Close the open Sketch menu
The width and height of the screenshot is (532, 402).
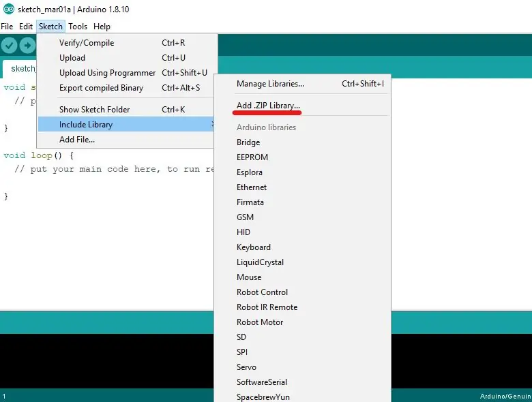[x=50, y=27]
